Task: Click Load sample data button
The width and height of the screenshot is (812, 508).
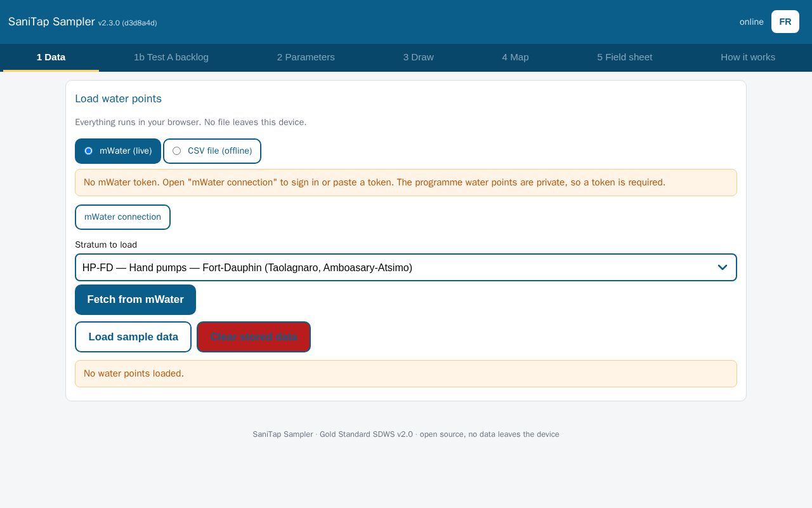Action: pos(133,337)
